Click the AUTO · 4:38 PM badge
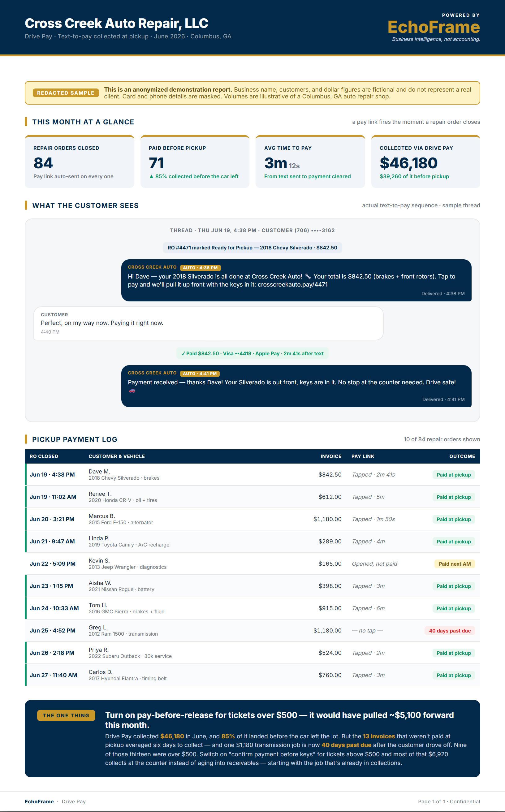Image resolution: width=505 pixels, height=812 pixels. pos(200,268)
